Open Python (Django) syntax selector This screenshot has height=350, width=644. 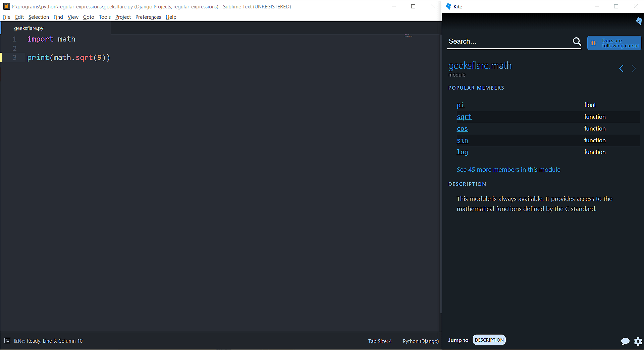pos(421,341)
